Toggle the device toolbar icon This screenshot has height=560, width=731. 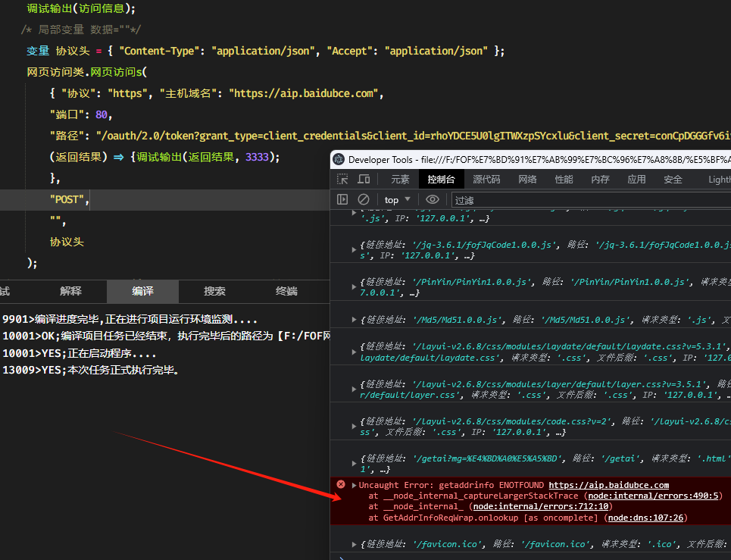(364, 179)
